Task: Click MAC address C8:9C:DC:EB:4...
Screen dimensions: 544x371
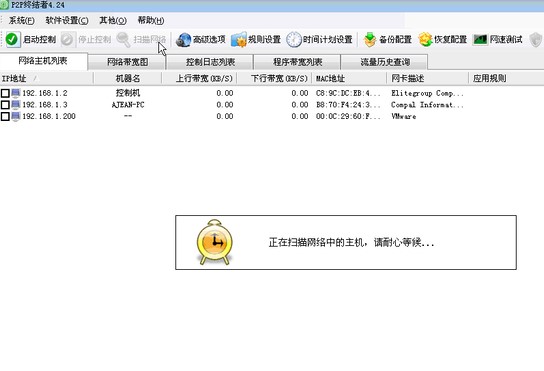Action: (348, 93)
